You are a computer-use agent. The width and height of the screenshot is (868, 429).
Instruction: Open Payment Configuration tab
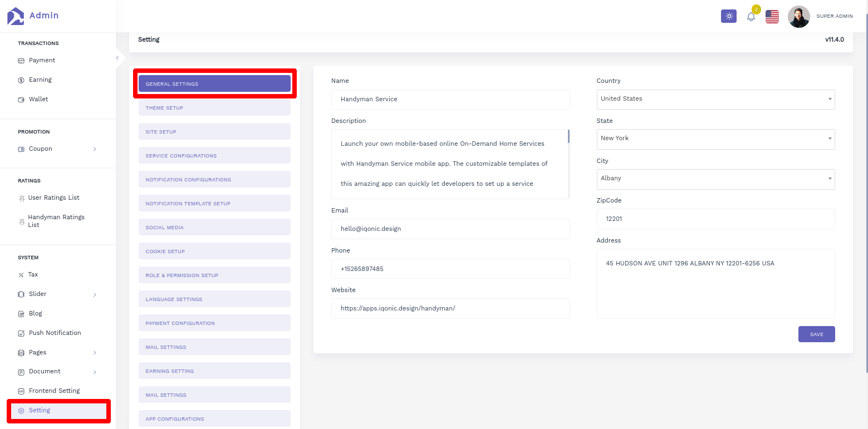[x=214, y=323]
